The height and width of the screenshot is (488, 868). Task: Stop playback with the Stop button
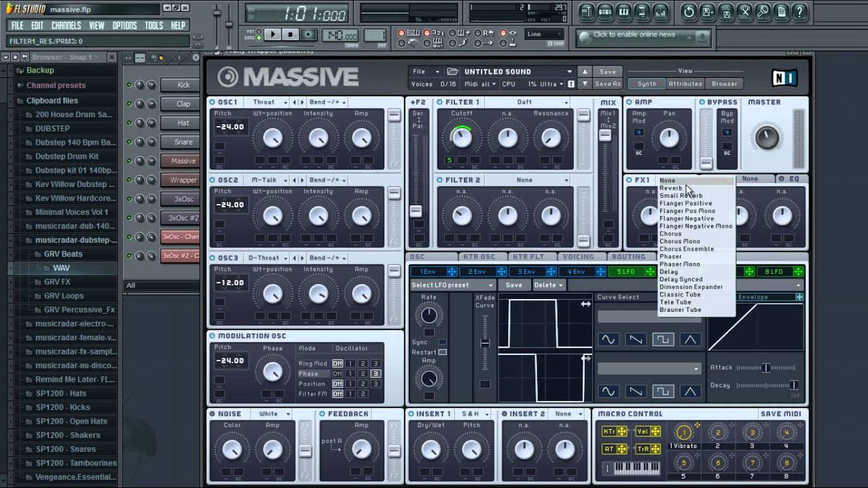point(290,35)
